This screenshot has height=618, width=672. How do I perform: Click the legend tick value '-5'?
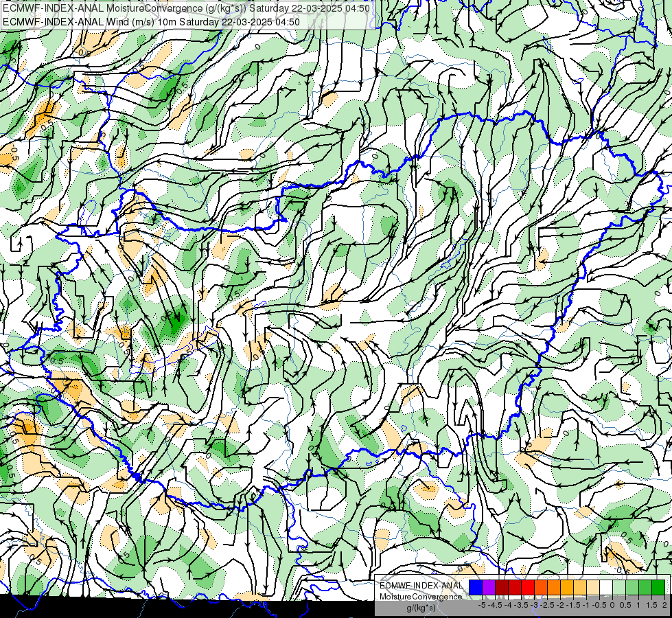(482, 605)
